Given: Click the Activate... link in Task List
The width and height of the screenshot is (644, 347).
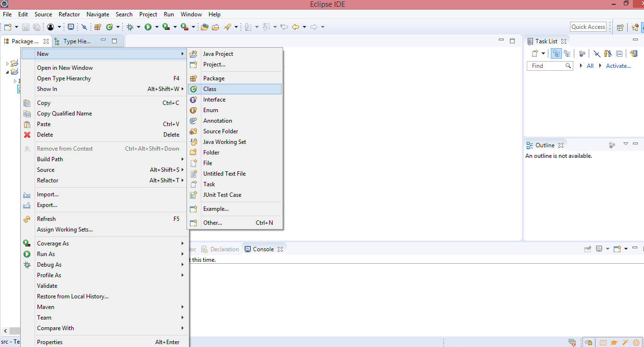Looking at the screenshot, I should [618, 66].
